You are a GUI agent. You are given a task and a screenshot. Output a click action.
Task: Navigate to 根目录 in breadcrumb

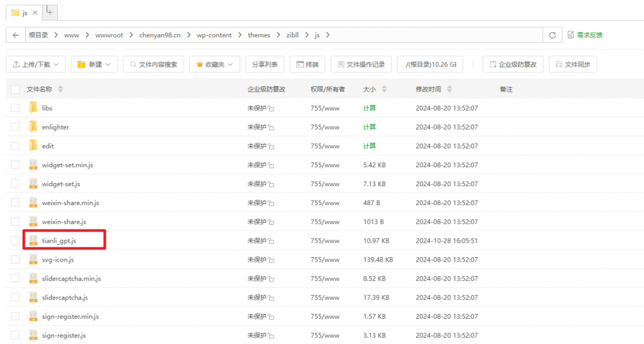[x=38, y=35]
